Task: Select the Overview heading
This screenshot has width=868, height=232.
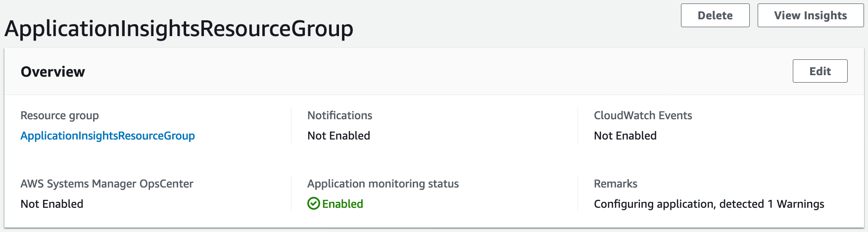Action: tap(53, 72)
